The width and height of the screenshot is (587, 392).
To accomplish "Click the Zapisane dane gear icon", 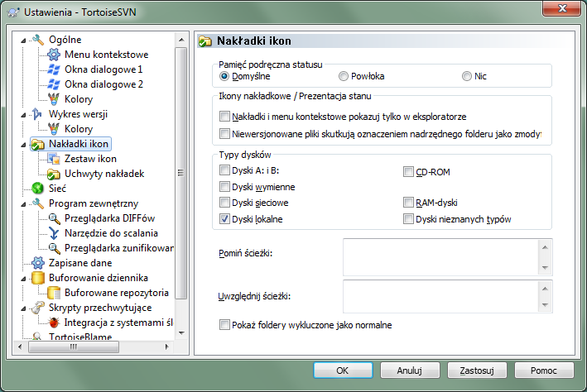I will [38, 263].
